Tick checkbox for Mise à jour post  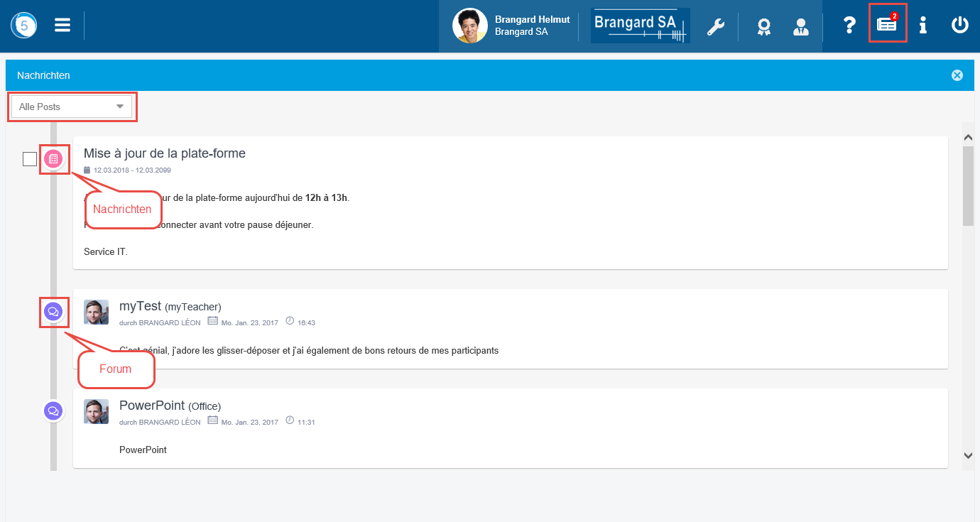pos(30,159)
